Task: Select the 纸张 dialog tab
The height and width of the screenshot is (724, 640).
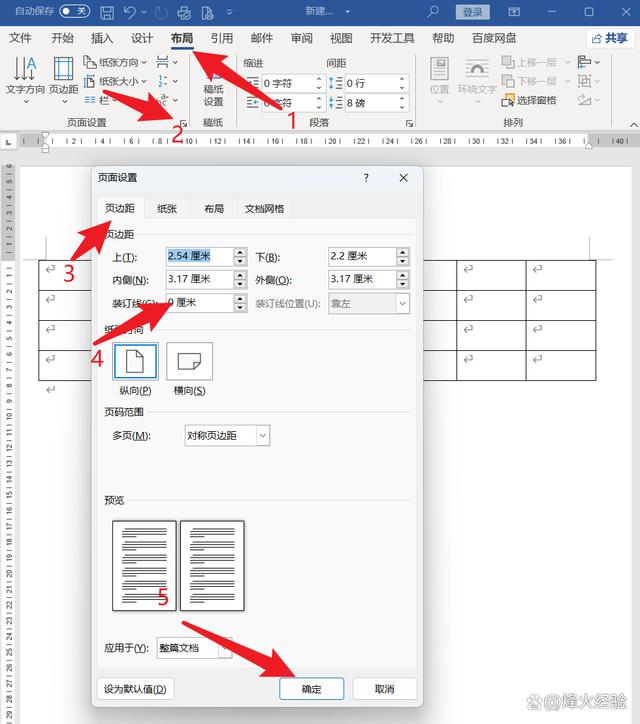Action: coord(167,209)
